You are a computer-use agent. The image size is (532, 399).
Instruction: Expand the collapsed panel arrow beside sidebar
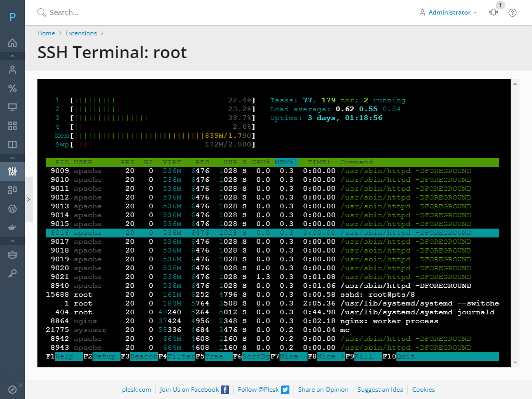(29, 199)
